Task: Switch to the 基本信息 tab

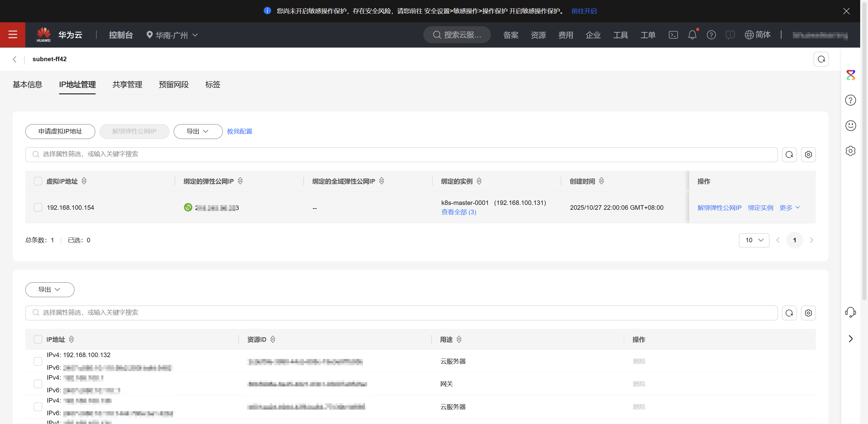Action: [x=27, y=85]
